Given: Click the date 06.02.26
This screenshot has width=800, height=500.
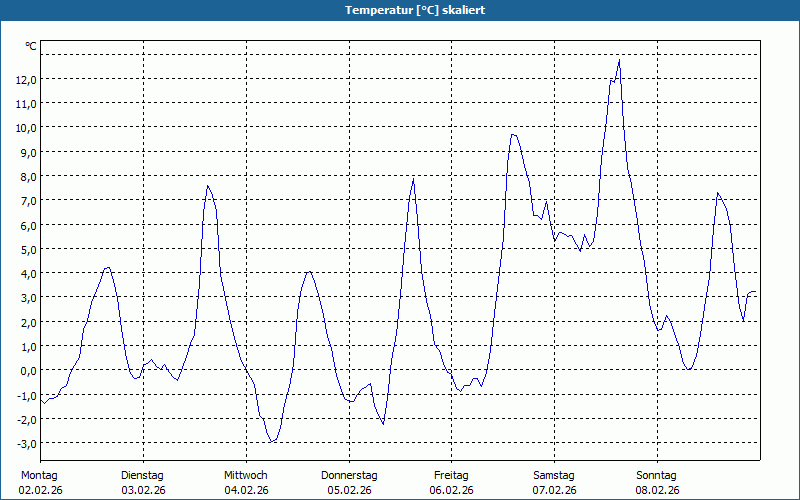Looking at the screenshot, I should coord(452,491).
